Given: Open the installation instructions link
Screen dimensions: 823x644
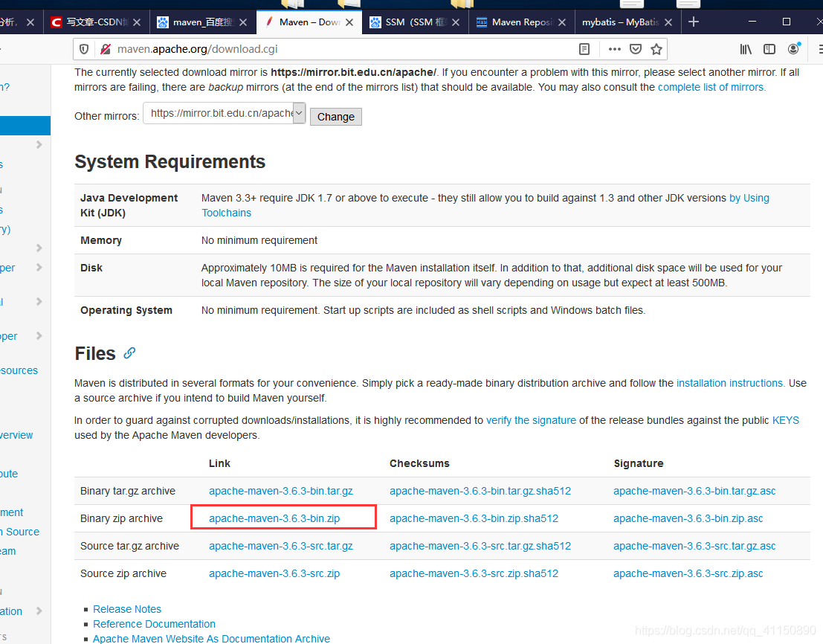Looking at the screenshot, I should 731,383.
